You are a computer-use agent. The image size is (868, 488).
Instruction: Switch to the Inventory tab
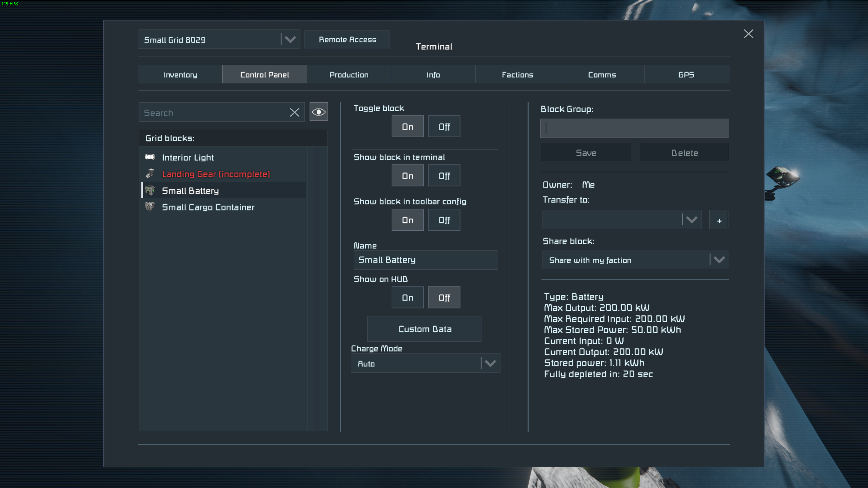click(x=180, y=75)
